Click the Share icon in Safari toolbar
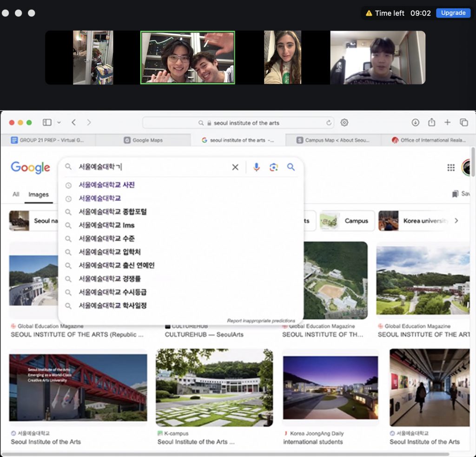This screenshot has height=457, width=476. pyautogui.click(x=431, y=122)
